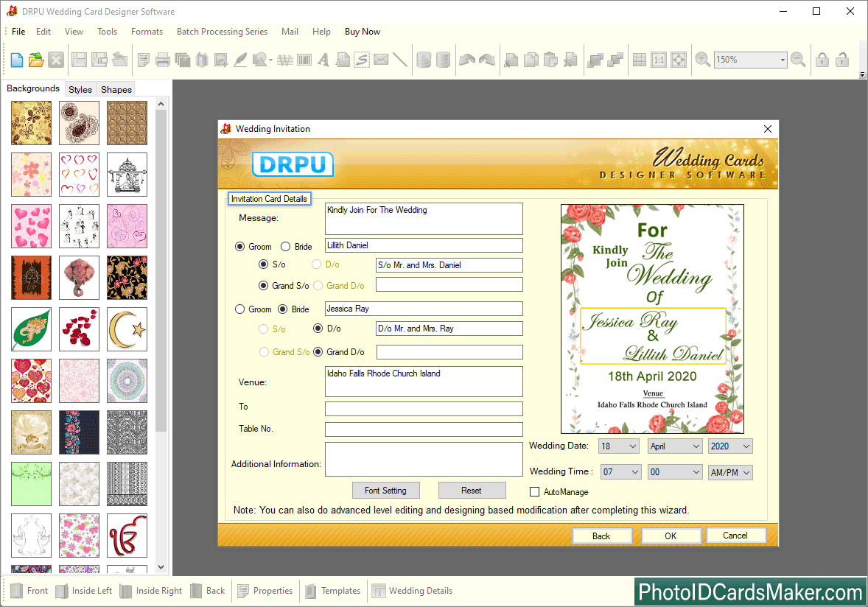Screen dimensions: 868x607
Task: Select Bride radio in first name row
Action: (286, 247)
